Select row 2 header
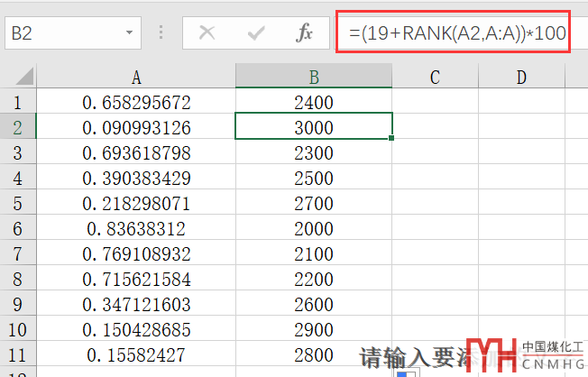The image size is (588, 377). 18,126
